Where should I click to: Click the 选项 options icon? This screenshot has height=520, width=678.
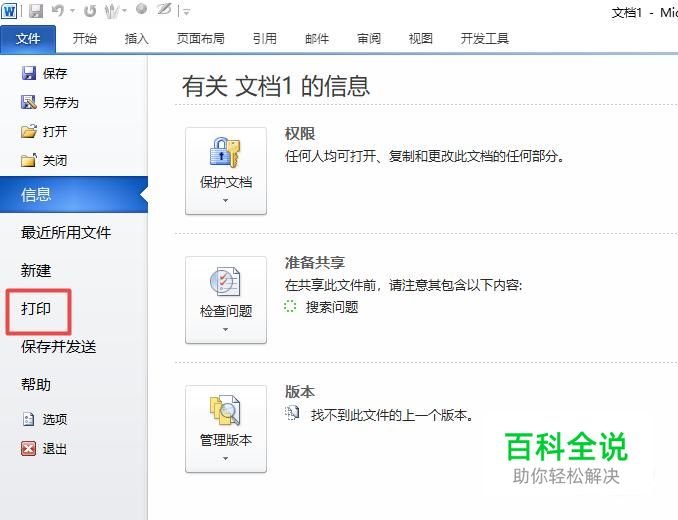(28, 419)
